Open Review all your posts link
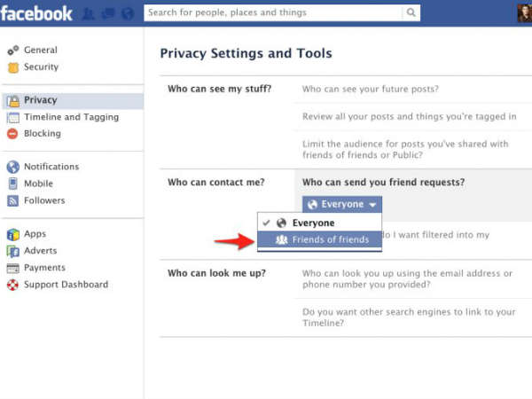 (410, 116)
